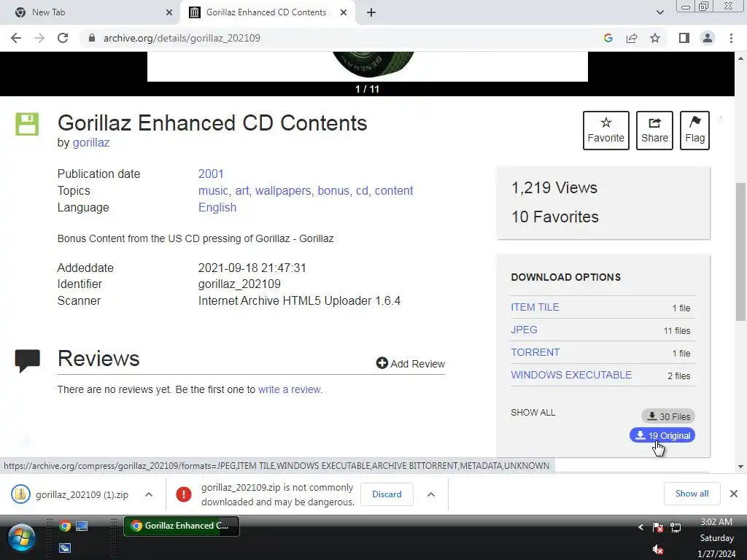
Task: Download all 30 Files
Action: click(668, 416)
